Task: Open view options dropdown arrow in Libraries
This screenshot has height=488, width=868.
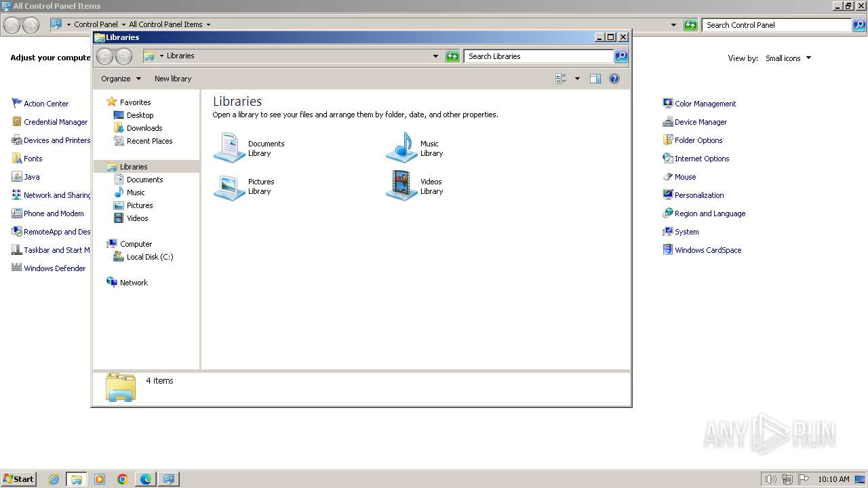Action: click(577, 79)
